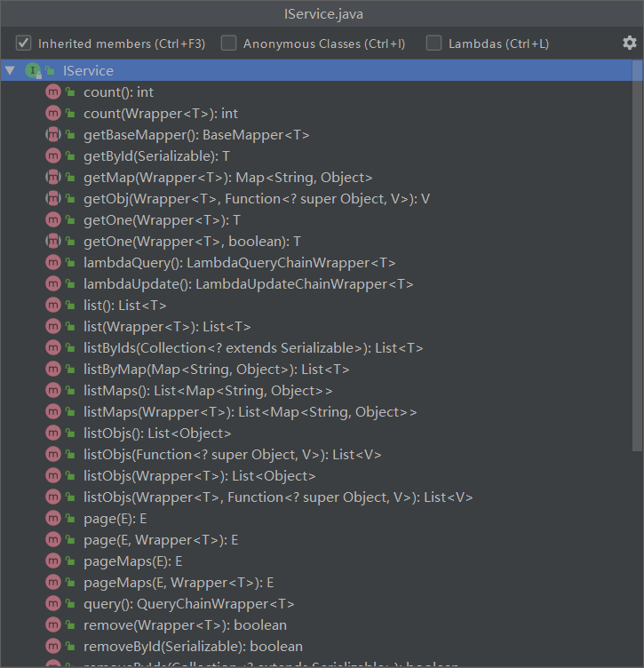Select page(E, Wrapper<T>): E method

coord(161,539)
